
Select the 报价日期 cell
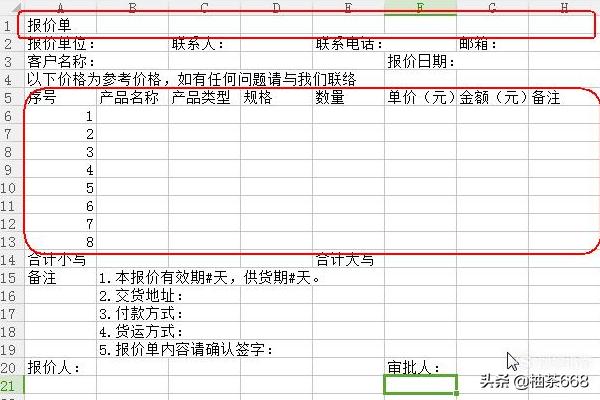tap(421, 62)
